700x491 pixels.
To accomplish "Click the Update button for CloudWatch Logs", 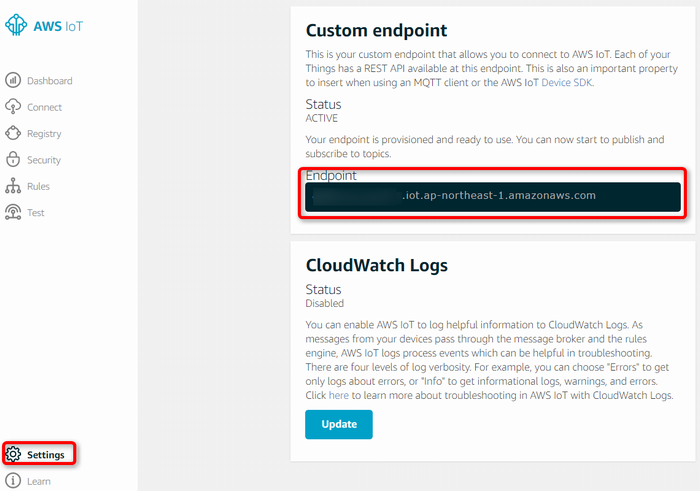I will click(339, 424).
